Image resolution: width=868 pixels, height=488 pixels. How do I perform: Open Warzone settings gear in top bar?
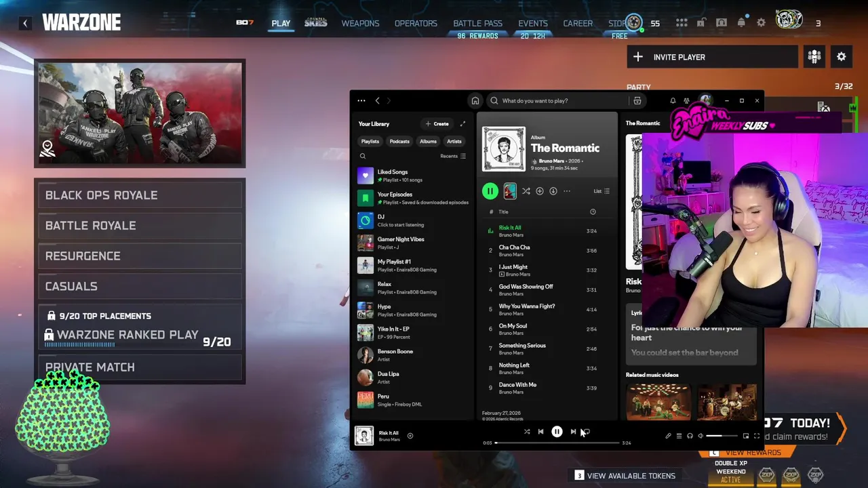coord(761,23)
